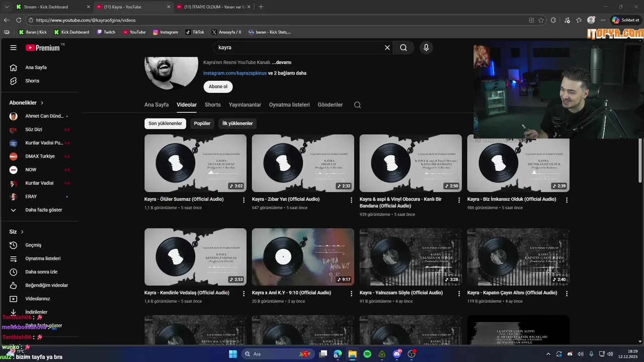Screen dimensions: 644x362
Task: Switch to channel Ana Sayfa tab
Action: [156, 105]
